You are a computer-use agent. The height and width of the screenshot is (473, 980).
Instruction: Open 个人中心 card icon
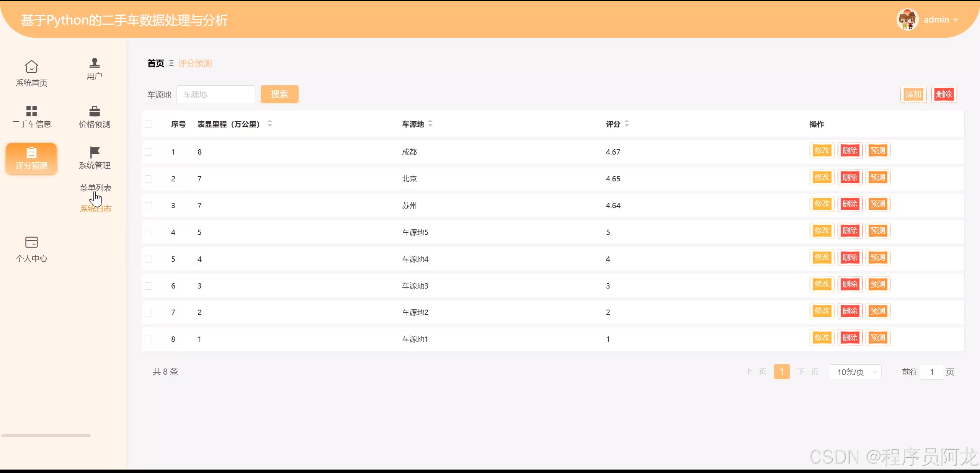tap(31, 242)
